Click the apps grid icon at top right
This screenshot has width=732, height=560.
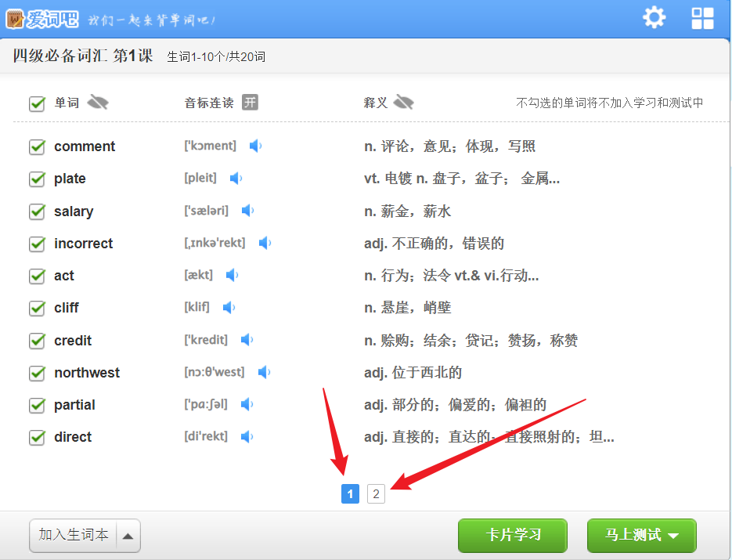pyautogui.click(x=702, y=17)
